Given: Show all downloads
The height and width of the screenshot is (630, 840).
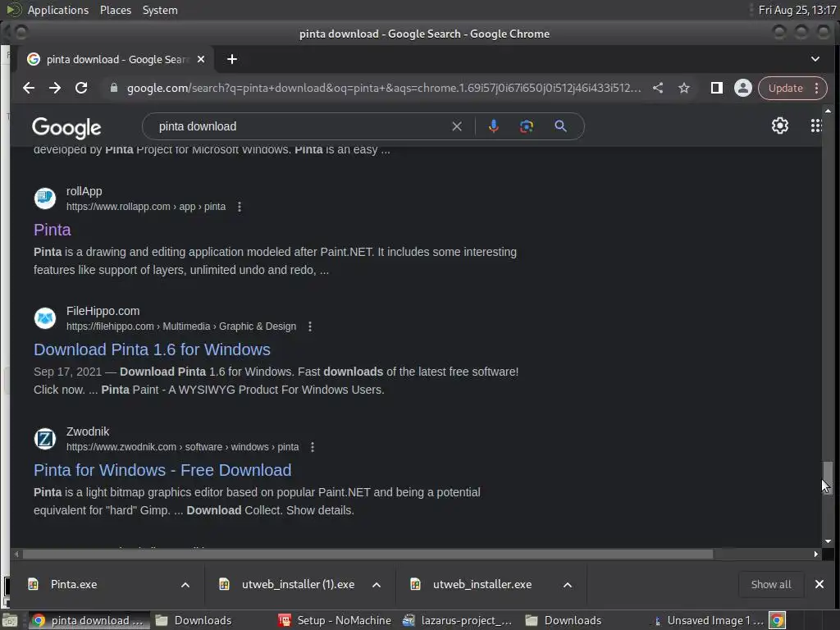Looking at the screenshot, I should pyautogui.click(x=770, y=584).
